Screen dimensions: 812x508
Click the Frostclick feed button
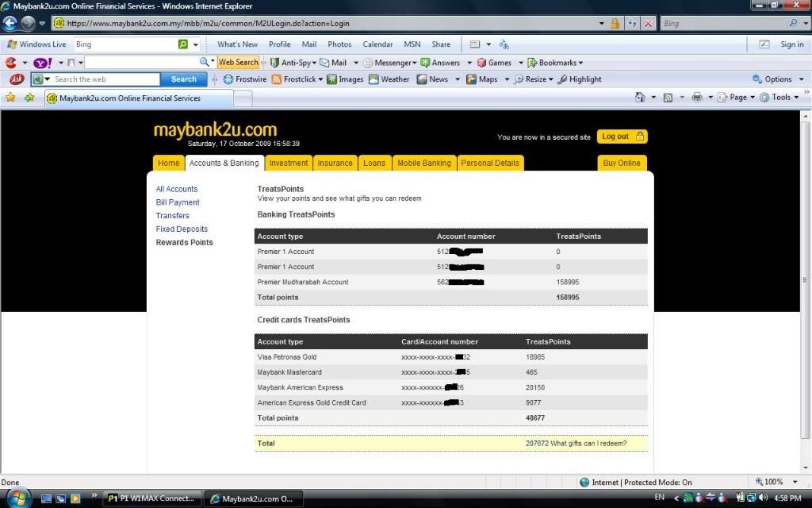(297, 79)
